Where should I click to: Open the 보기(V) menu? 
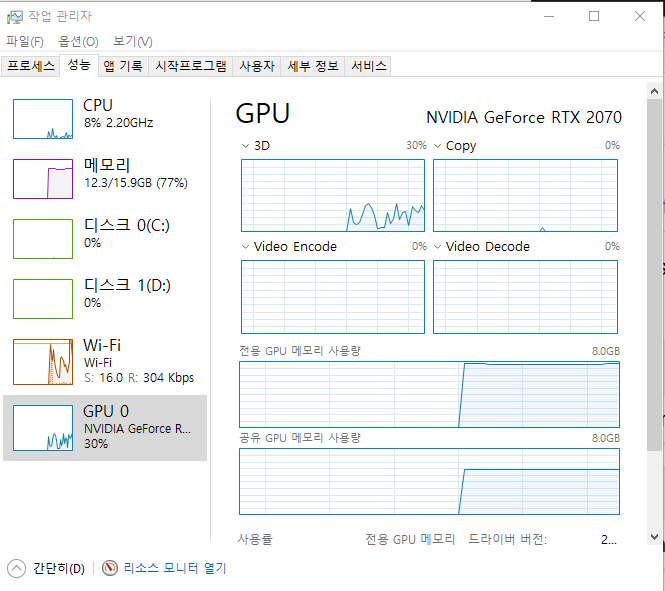(x=133, y=42)
